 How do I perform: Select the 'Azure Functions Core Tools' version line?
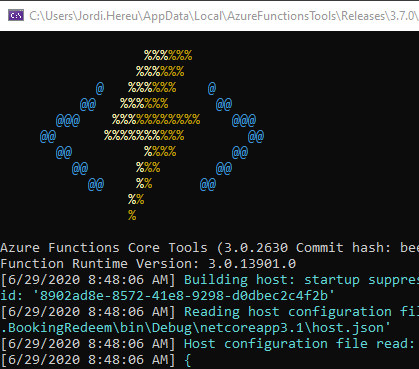[x=210, y=248]
